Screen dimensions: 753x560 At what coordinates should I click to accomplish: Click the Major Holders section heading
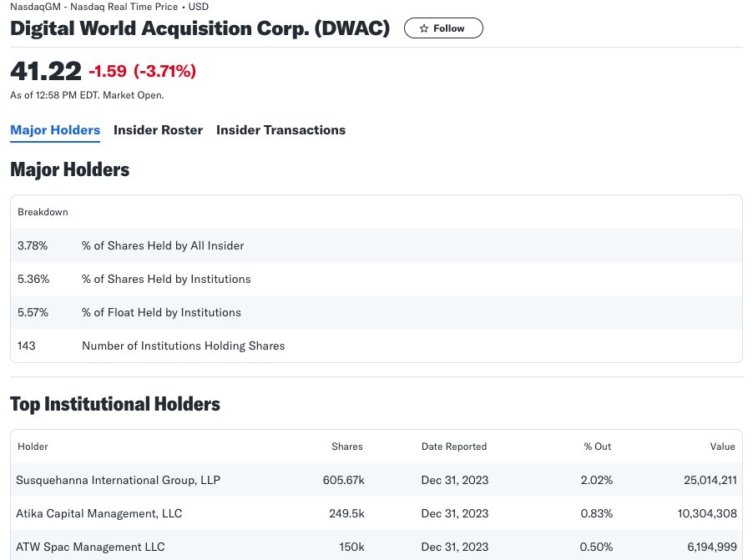(x=69, y=169)
